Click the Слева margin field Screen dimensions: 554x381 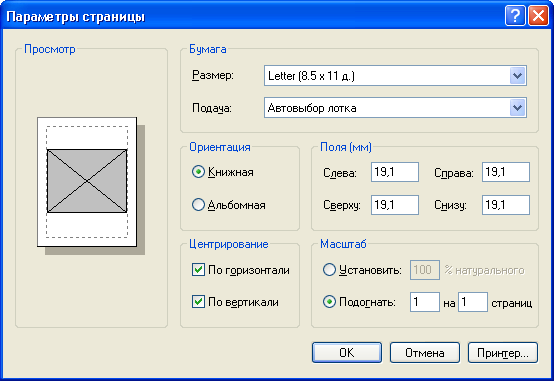pos(395,172)
